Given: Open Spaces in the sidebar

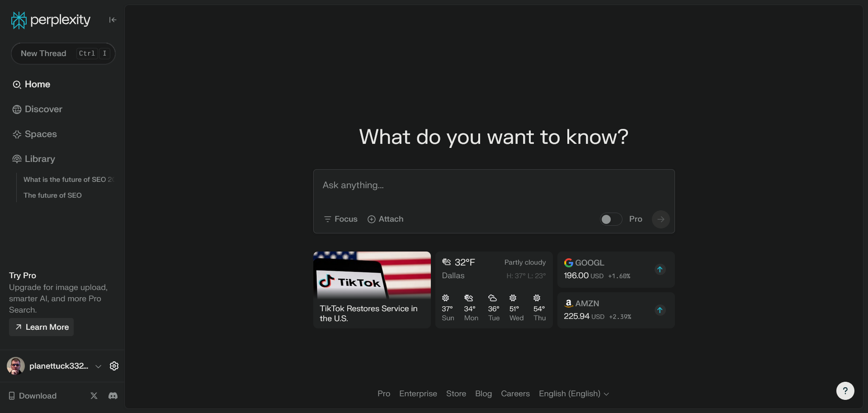Looking at the screenshot, I should pos(41,134).
